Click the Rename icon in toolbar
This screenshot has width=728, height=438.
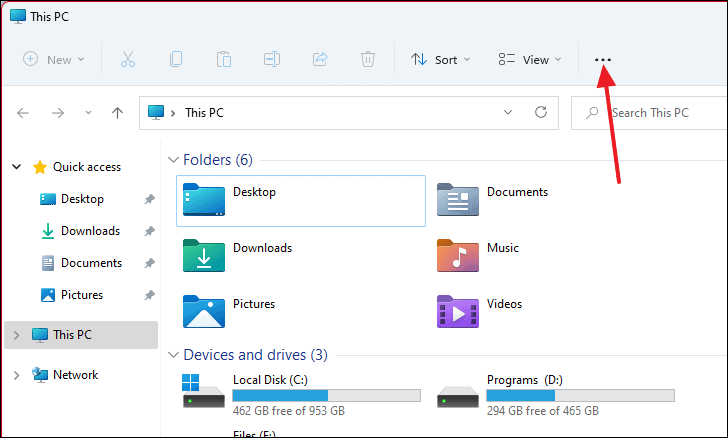click(272, 59)
